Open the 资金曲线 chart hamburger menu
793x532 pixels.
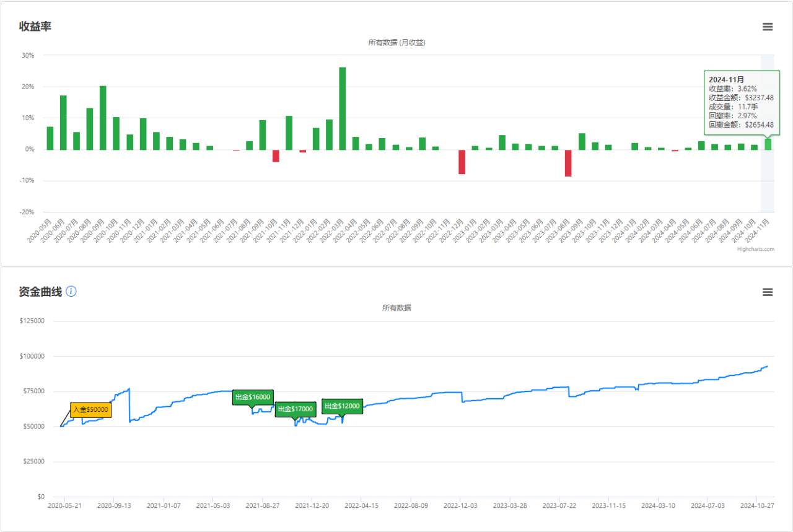pyautogui.click(x=768, y=292)
